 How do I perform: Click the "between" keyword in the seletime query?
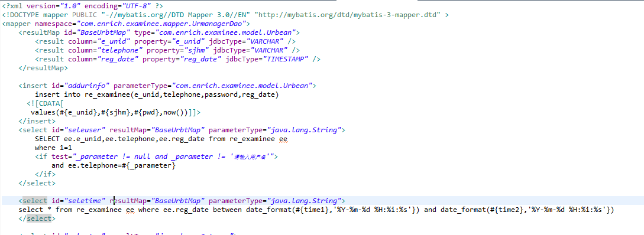[228, 210]
